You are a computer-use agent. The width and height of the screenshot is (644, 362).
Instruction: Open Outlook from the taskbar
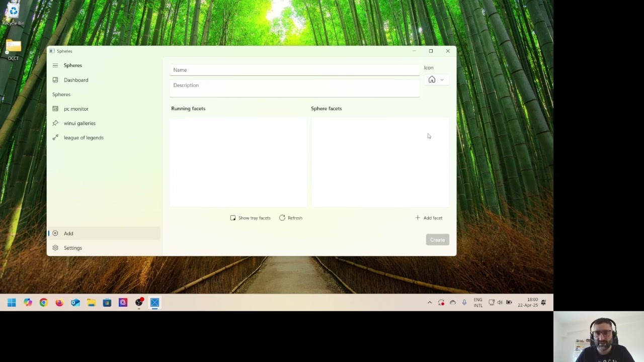pyautogui.click(x=75, y=302)
